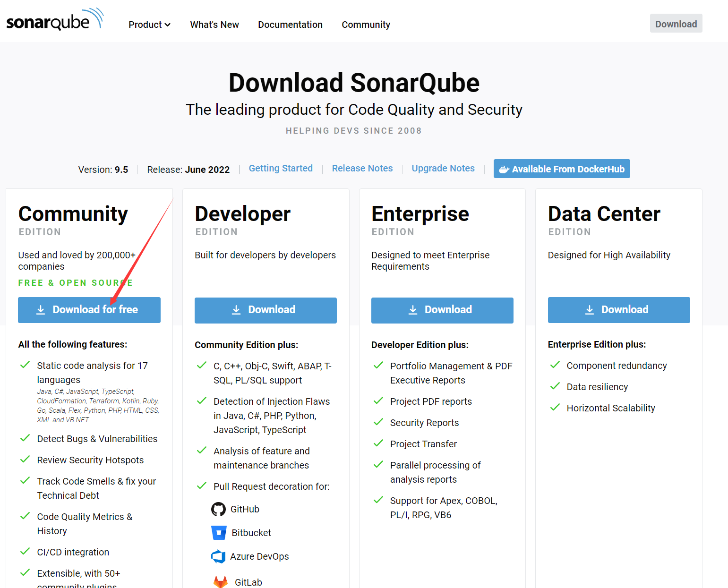This screenshot has width=728, height=588.
Task: Click checkmark beside Track Code Smells
Action: point(25,481)
